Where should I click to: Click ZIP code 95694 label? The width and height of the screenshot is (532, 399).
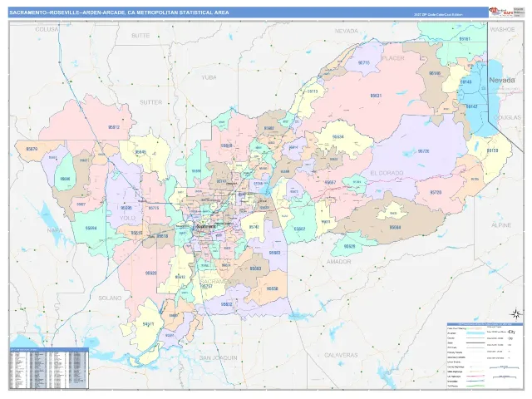(91, 228)
